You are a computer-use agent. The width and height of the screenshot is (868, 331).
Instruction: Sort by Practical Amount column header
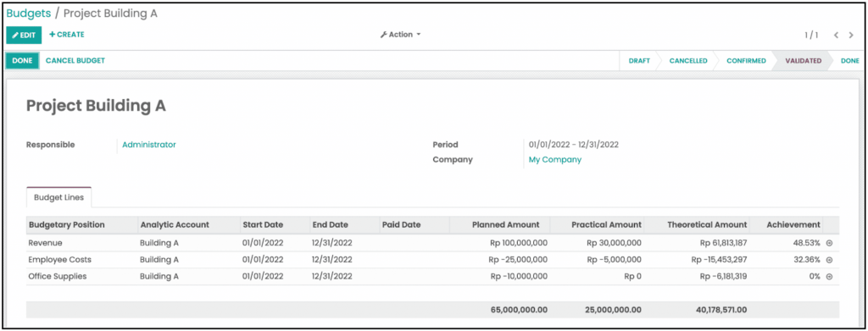598,225
